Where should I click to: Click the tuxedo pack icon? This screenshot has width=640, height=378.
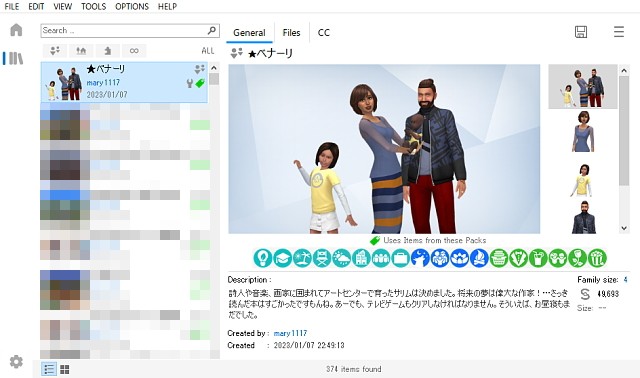[518, 258]
